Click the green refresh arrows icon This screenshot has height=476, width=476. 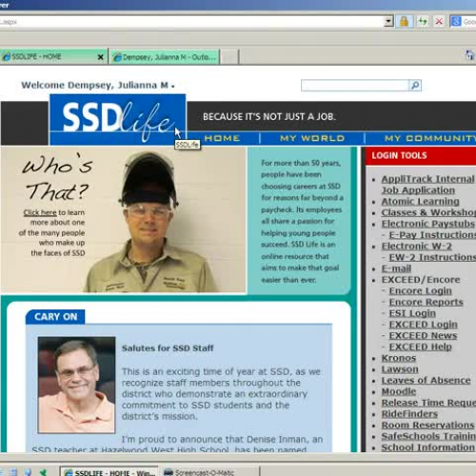[x=422, y=22]
